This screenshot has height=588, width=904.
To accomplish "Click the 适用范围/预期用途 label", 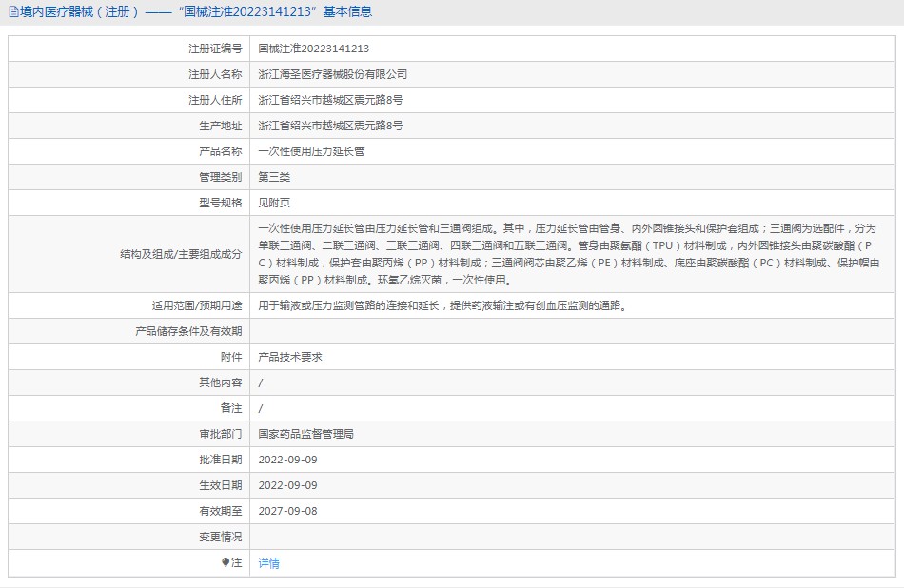I will 197,305.
